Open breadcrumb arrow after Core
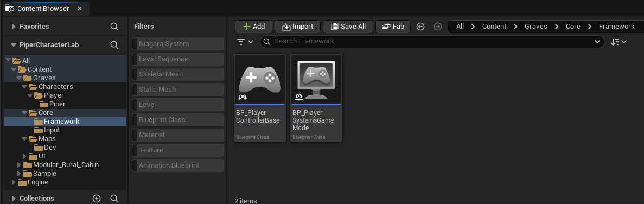644x204 pixels. click(590, 27)
